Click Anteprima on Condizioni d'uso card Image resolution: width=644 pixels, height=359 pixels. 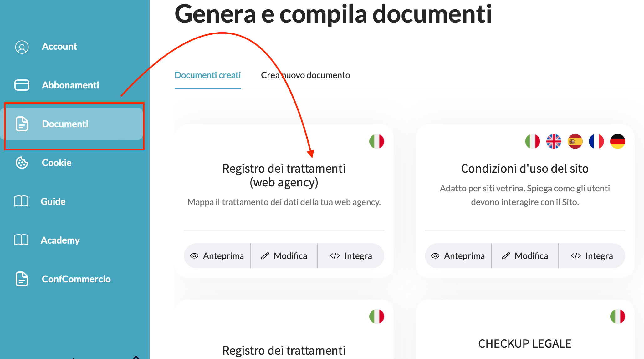coord(458,256)
